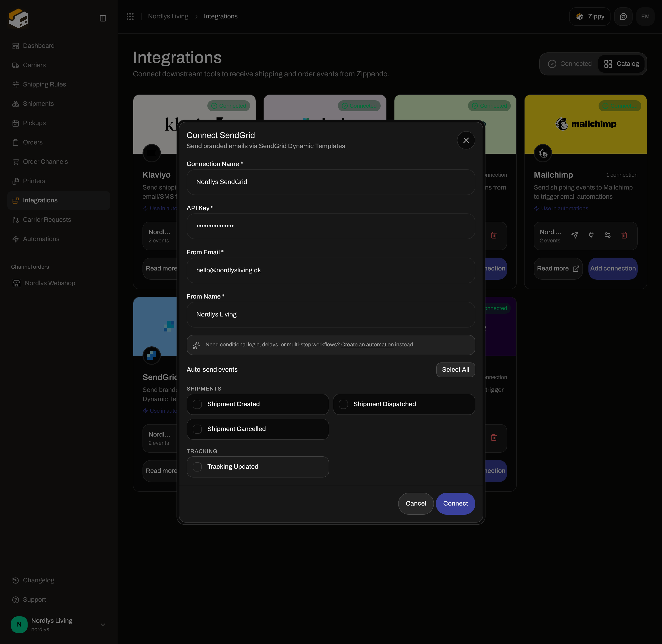This screenshot has width=662, height=644.
Task: Click Use in automations on SendGrid card
Action: point(160,411)
